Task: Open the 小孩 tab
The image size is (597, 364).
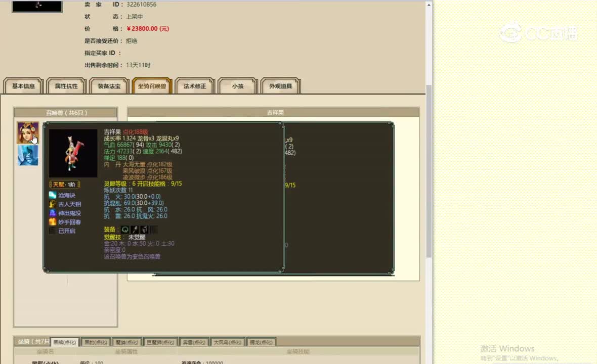Action: click(x=238, y=86)
